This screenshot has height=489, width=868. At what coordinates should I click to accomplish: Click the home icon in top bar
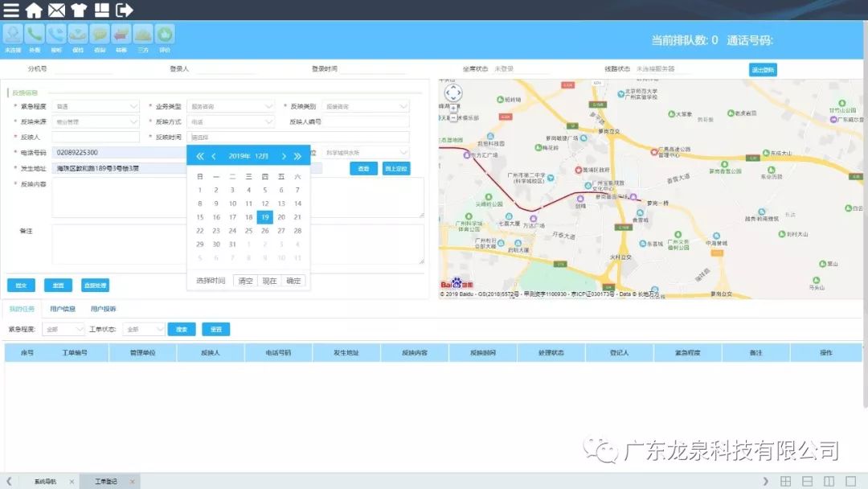click(34, 10)
